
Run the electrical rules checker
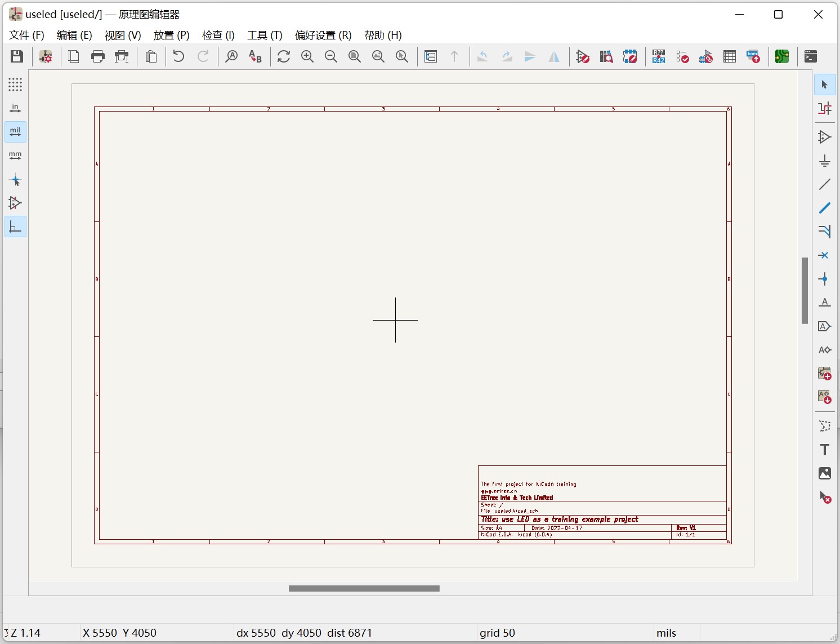point(682,56)
